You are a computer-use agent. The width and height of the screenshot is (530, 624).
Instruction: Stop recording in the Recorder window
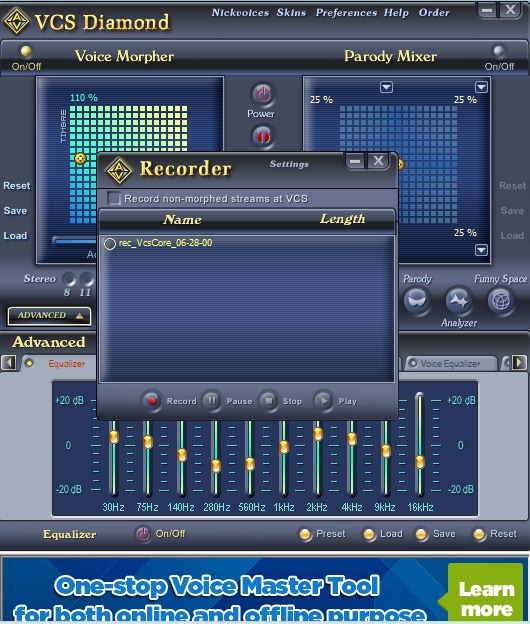tap(269, 401)
